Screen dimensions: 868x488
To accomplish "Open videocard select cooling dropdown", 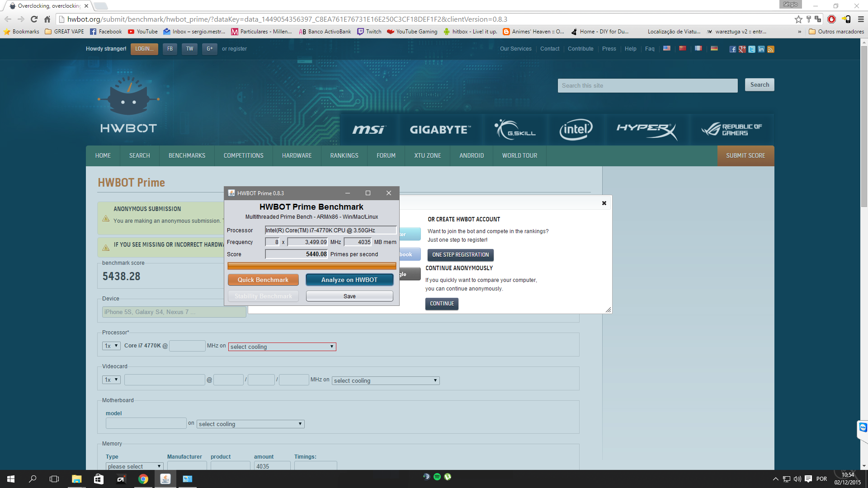I will click(386, 380).
